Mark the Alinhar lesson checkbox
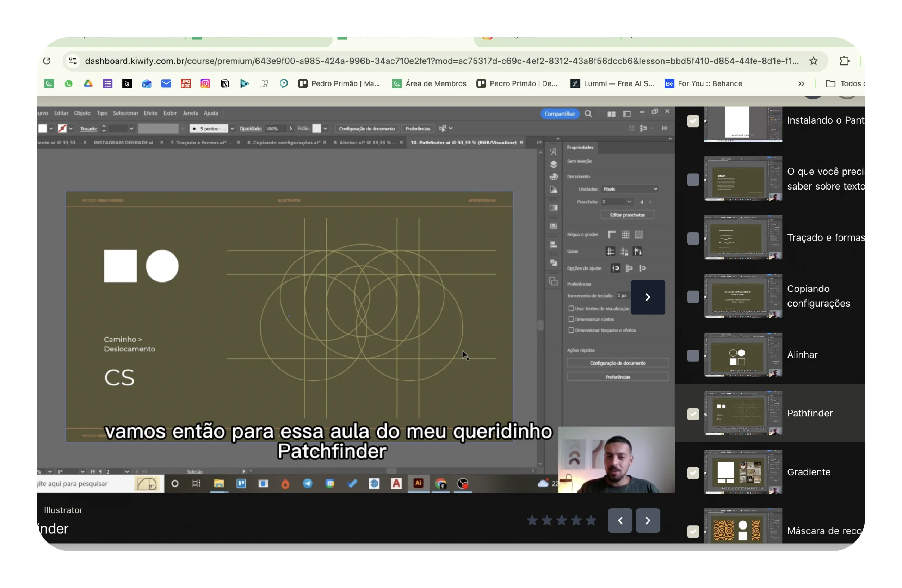902x588 pixels. (x=693, y=355)
